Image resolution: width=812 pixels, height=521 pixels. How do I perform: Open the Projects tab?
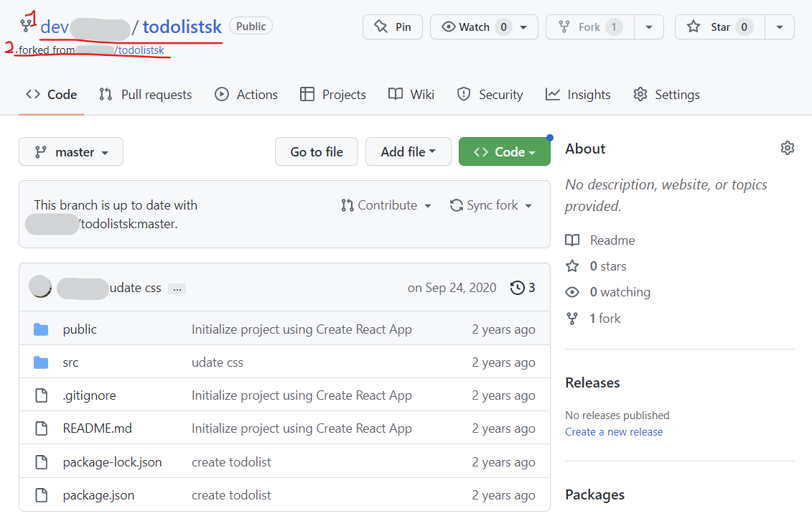point(333,95)
